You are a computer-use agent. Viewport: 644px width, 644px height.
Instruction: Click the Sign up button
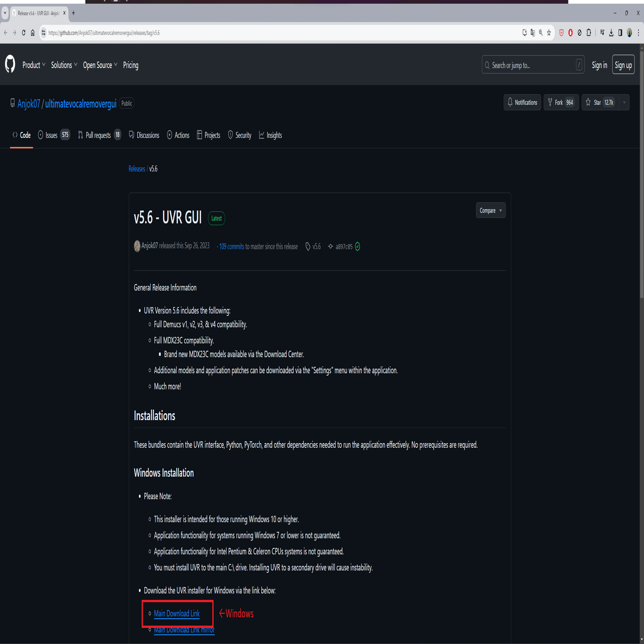point(623,65)
